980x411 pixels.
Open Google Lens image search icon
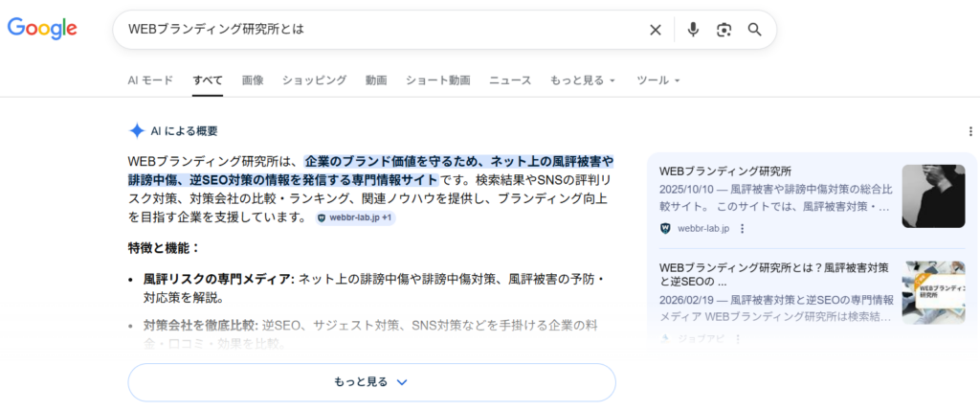point(724,30)
